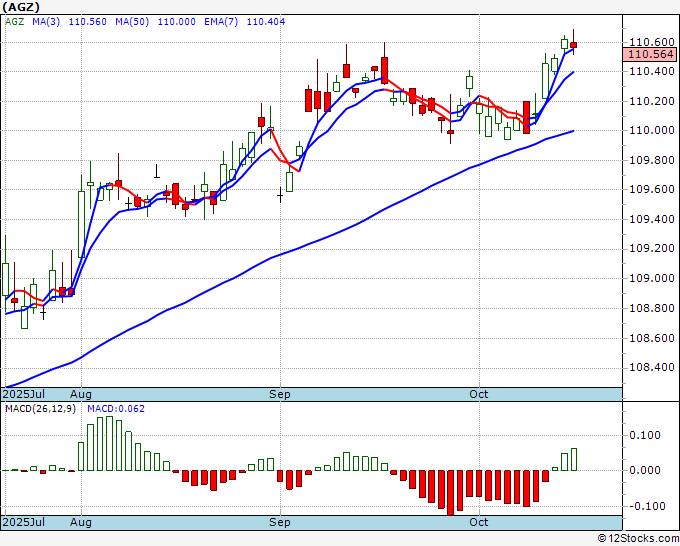
Task: Click the rightmost green MACD histogram bar
Action: click(574, 460)
